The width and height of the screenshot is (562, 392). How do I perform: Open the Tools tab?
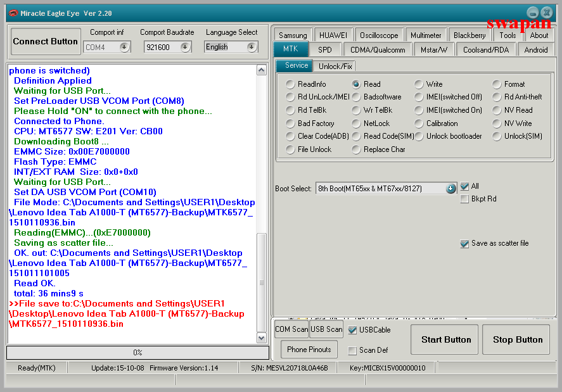pyautogui.click(x=508, y=35)
